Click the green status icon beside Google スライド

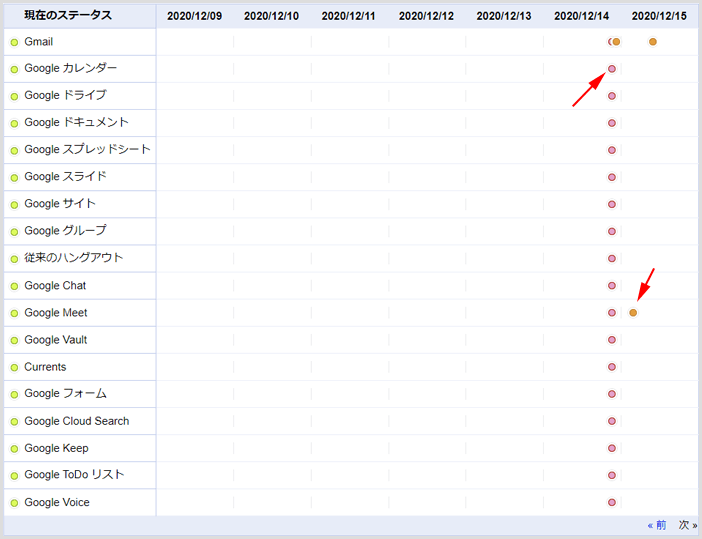14,178
